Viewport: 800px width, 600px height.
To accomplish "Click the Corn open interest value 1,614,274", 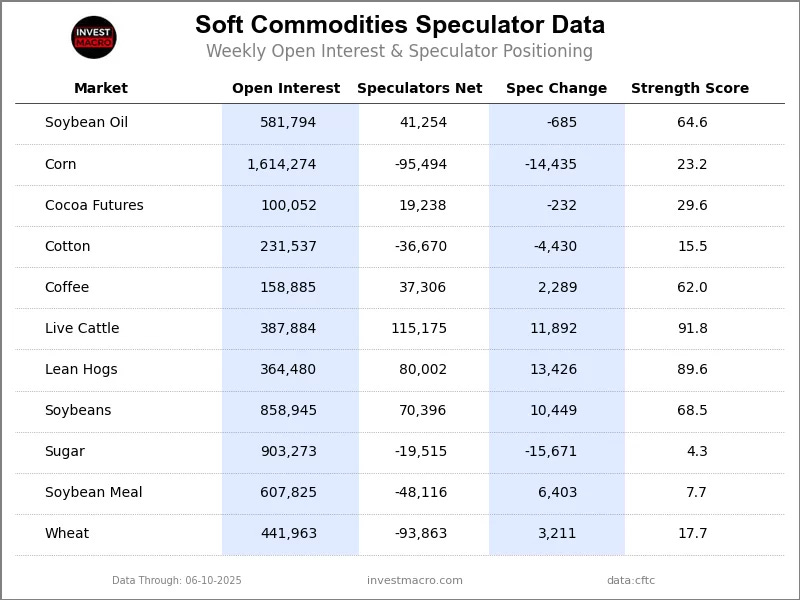I will point(282,164).
